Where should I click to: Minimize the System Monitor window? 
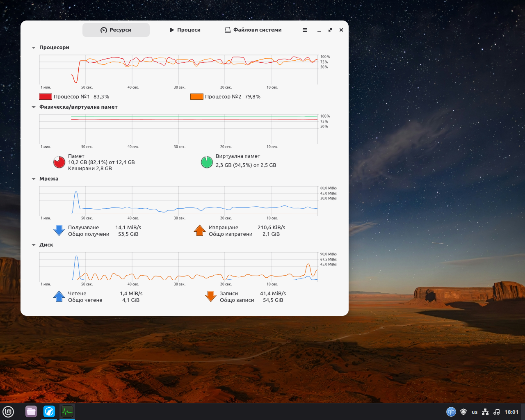[x=319, y=30]
